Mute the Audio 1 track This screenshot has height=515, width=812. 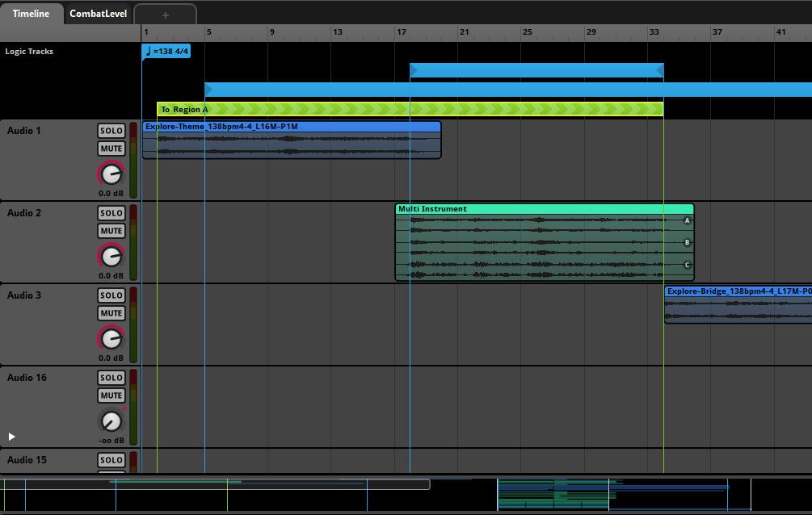tap(111, 149)
